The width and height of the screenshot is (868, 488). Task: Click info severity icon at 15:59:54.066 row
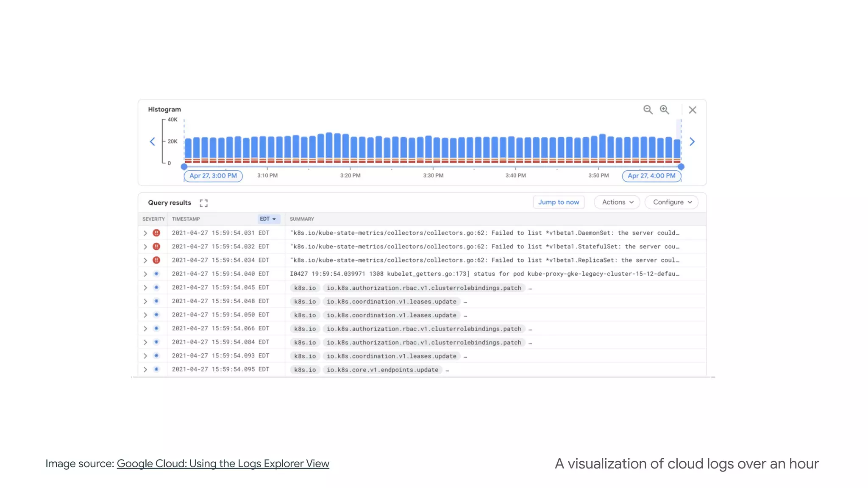[156, 328]
